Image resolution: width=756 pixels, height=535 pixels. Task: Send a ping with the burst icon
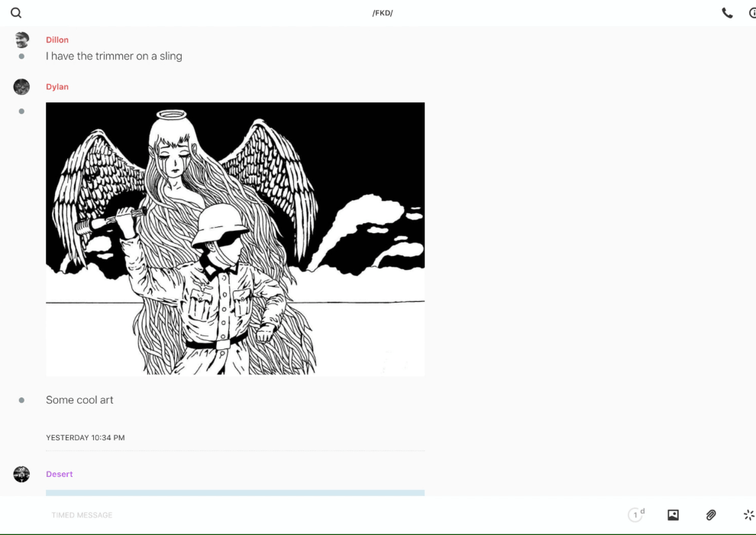coord(748,515)
